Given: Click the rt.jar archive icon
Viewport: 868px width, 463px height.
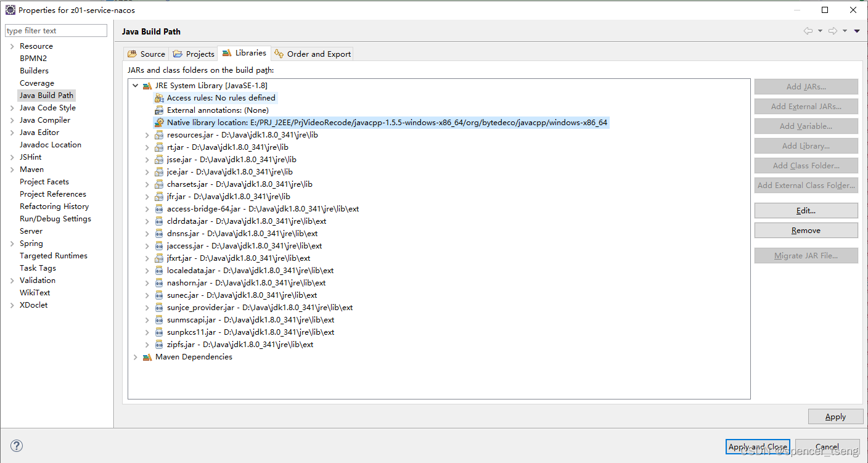Looking at the screenshot, I should point(158,147).
